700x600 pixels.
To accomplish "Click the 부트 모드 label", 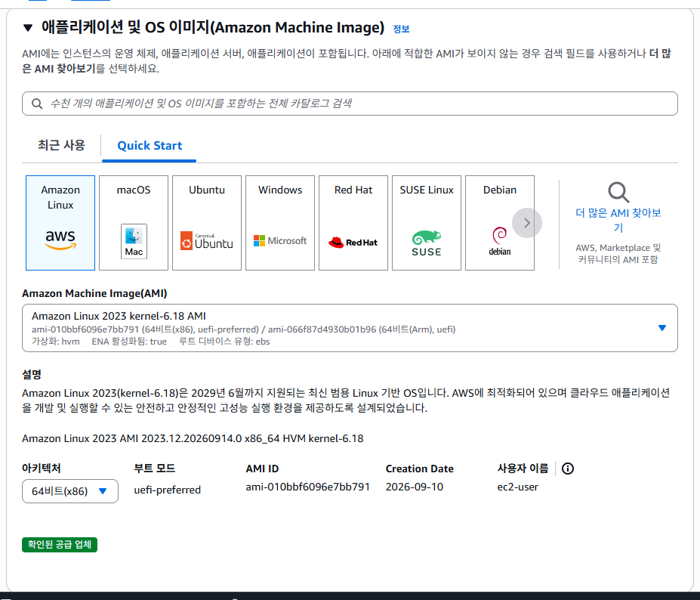I will point(155,469).
